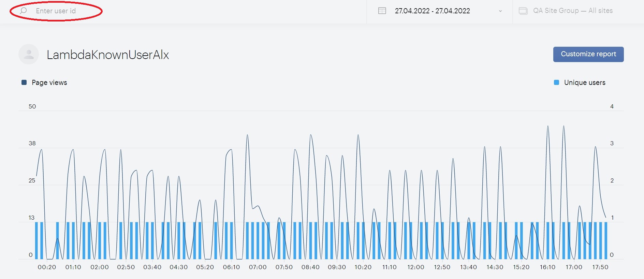Click the 17:50 time axis label

coord(600,267)
